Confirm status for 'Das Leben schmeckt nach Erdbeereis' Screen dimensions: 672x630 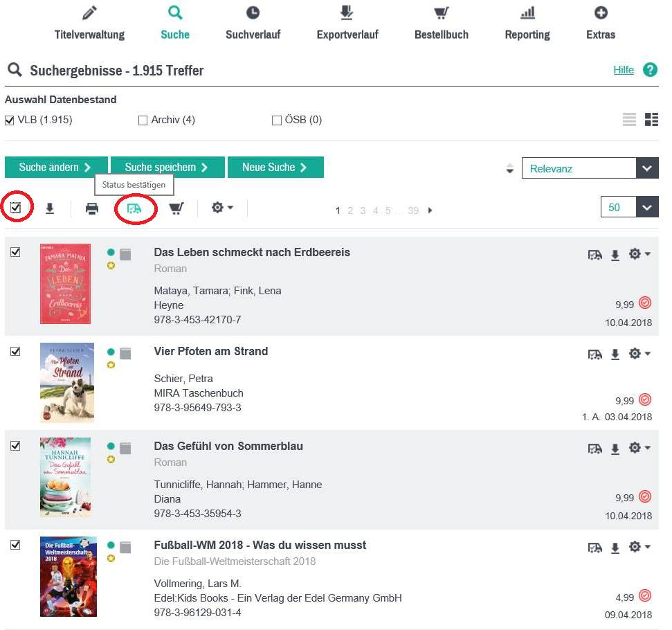coord(594,255)
